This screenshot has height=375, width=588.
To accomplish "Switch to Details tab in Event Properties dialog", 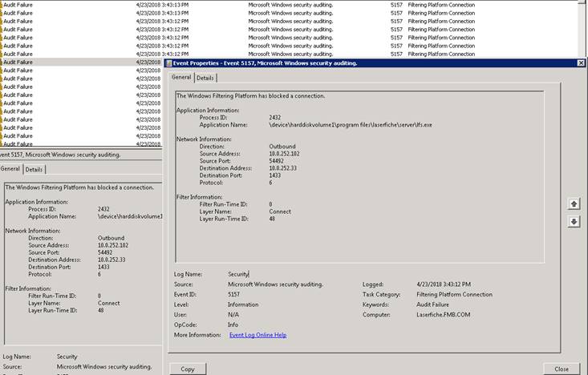I will coord(205,78).
